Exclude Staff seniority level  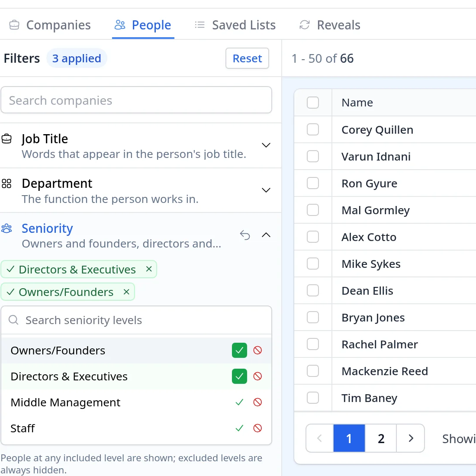tap(257, 428)
